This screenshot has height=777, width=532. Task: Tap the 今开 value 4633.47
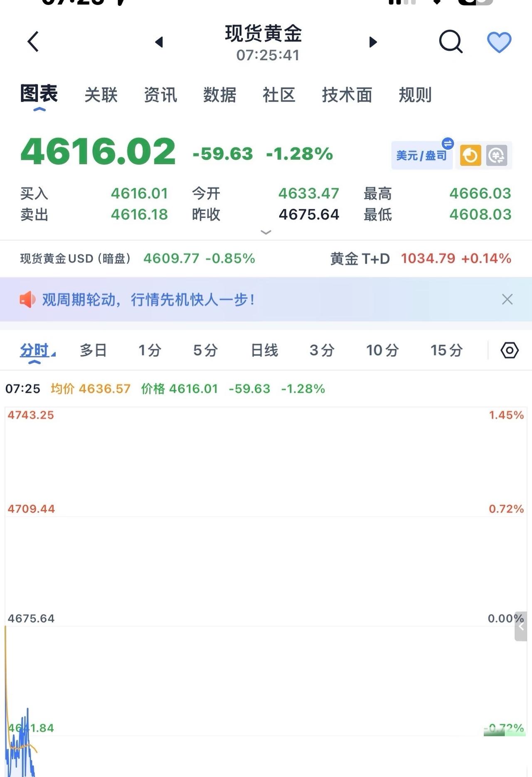[309, 193]
